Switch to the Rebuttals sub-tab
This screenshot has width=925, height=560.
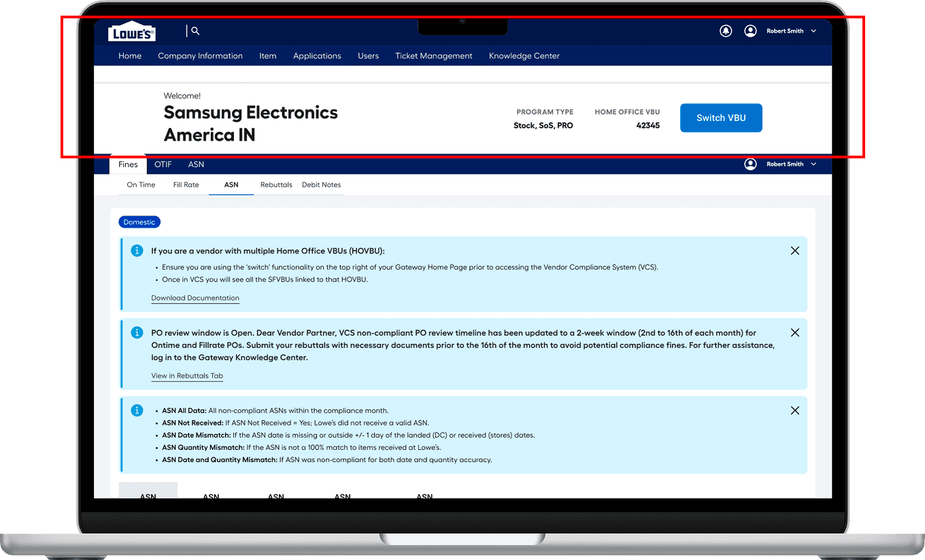(x=276, y=185)
